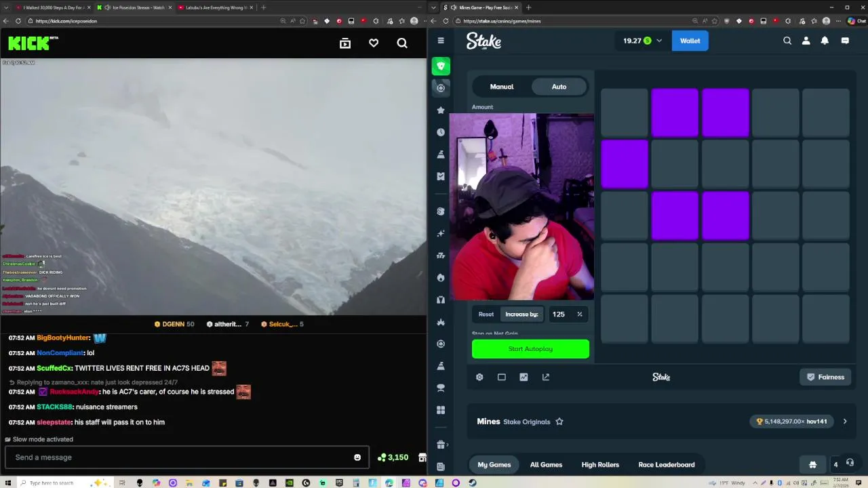Deselect purple tile in second row, first column
Screen dimensions: 868x488
click(625, 164)
